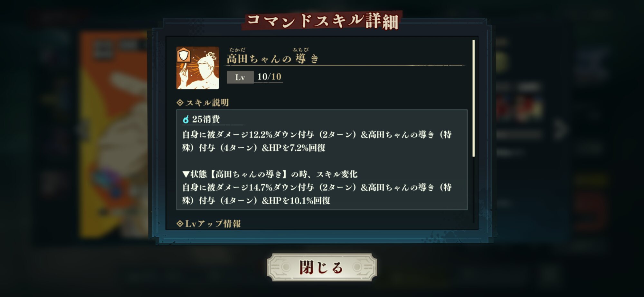644x297 pixels.
Task: Tap the blurred right arrow behind the dialog
Action: [x=561, y=129]
